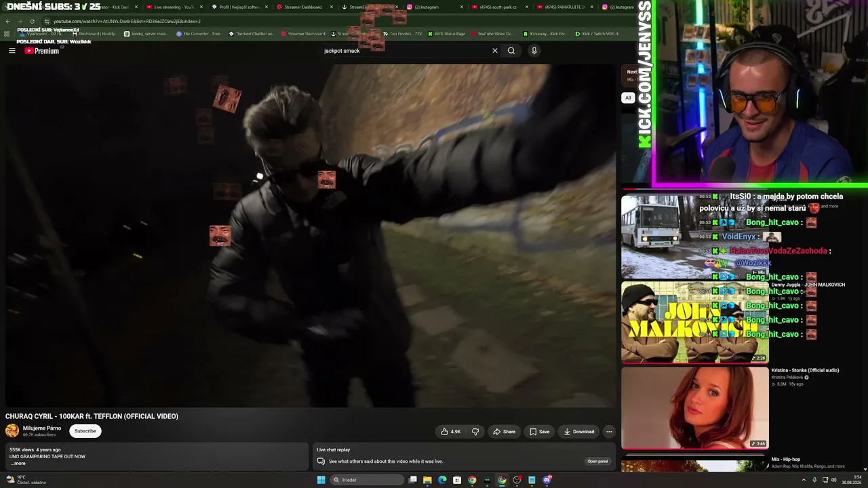Show hidden system tray icons
868x488 pixels.
tap(804, 480)
